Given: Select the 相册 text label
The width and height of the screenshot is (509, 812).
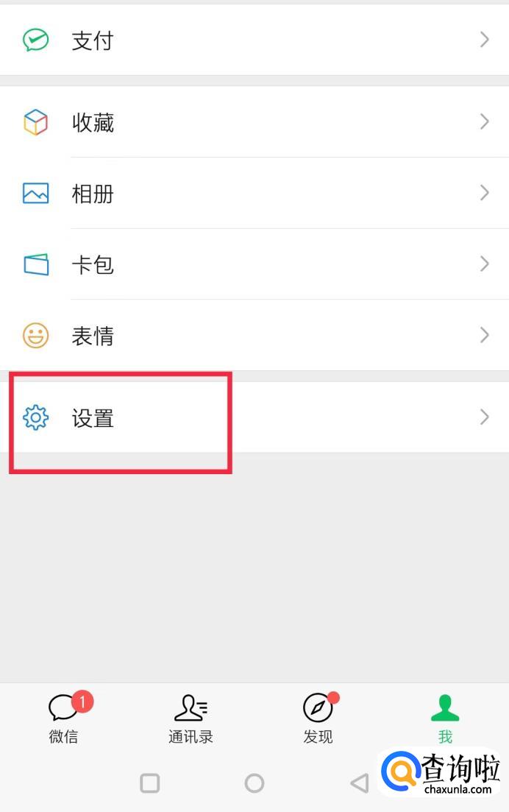Looking at the screenshot, I should (93, 194).
